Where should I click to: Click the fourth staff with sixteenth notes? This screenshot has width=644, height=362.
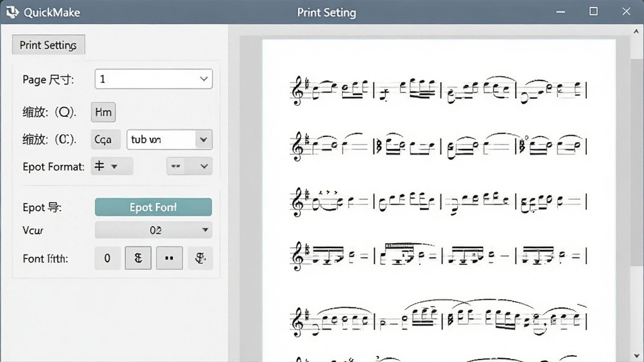point(438,256)
